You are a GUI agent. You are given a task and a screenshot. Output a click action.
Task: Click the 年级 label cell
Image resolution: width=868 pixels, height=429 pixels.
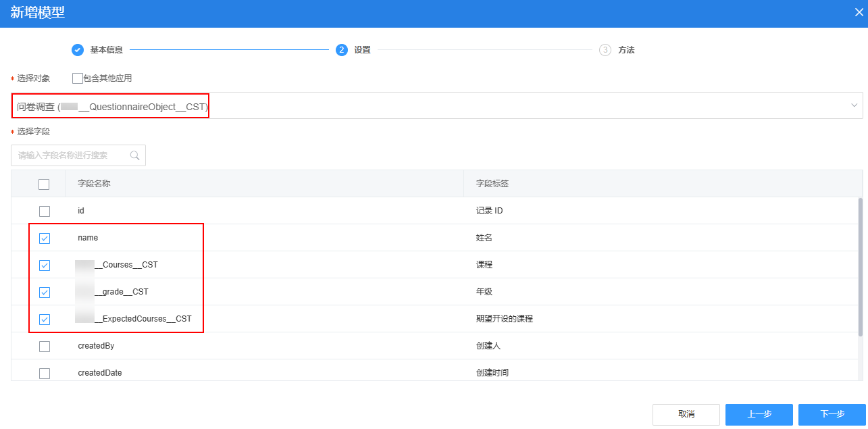[x=484, y=292]
